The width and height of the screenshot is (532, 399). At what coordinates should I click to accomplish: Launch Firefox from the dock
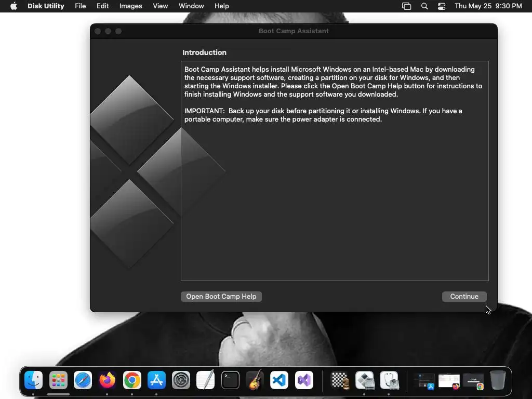point(107,380)
